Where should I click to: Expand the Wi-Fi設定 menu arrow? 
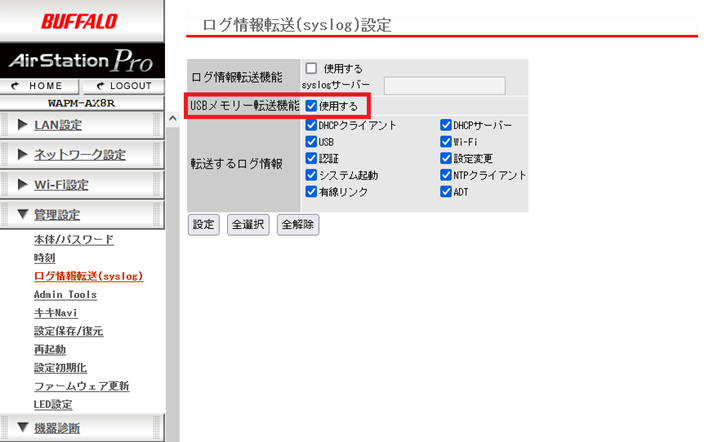coord(22,184)
